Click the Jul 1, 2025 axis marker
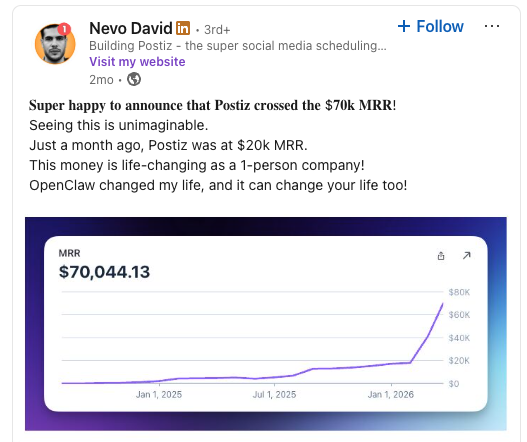The image size is (527, 442). tap(274, 394)
